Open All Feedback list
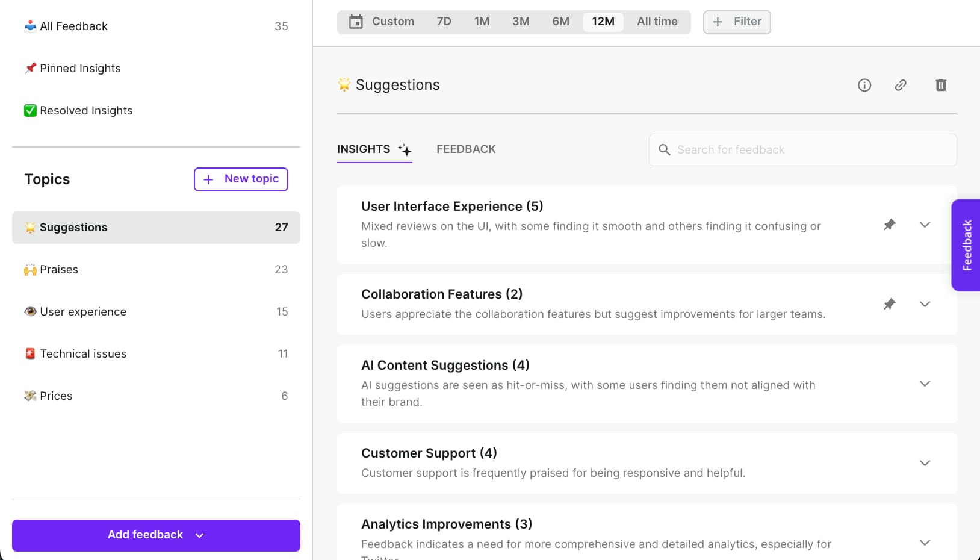This screenshot has width=980, height=560. click(156, 26)
